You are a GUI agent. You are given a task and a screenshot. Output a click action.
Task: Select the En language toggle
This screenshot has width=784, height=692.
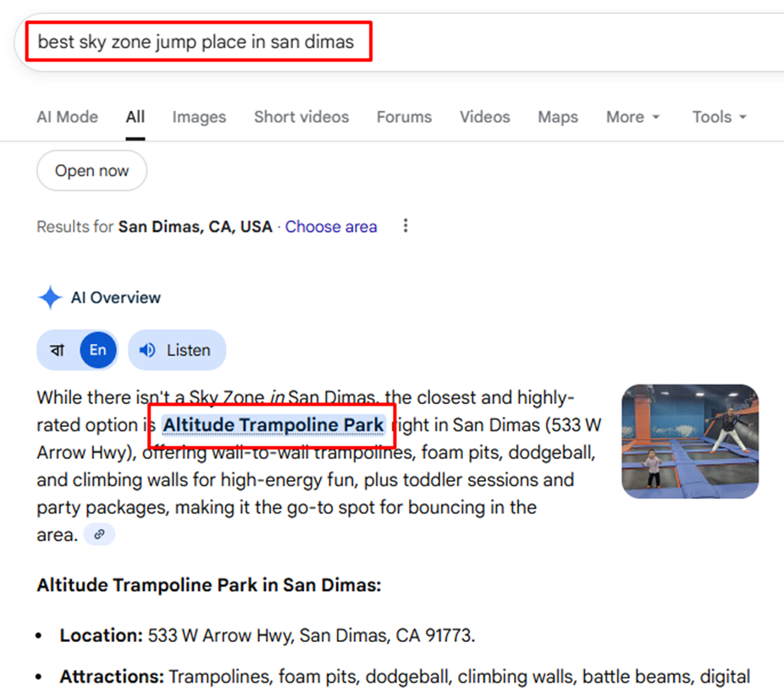click(x=98, y=350)
